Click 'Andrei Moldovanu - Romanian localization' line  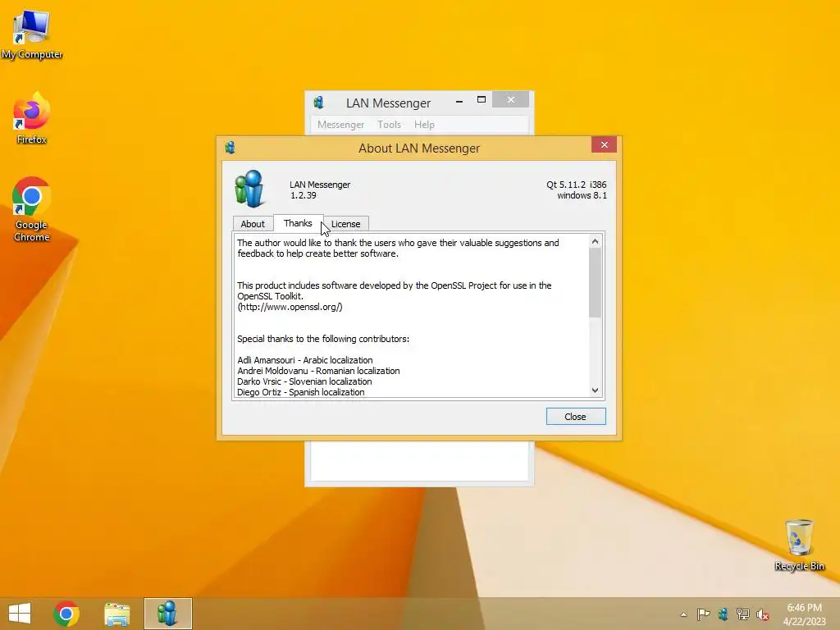coord(318,371)
